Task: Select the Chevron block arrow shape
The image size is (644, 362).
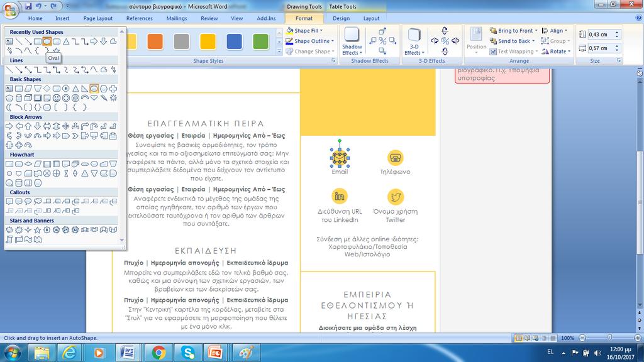Action: click(75, 136)
